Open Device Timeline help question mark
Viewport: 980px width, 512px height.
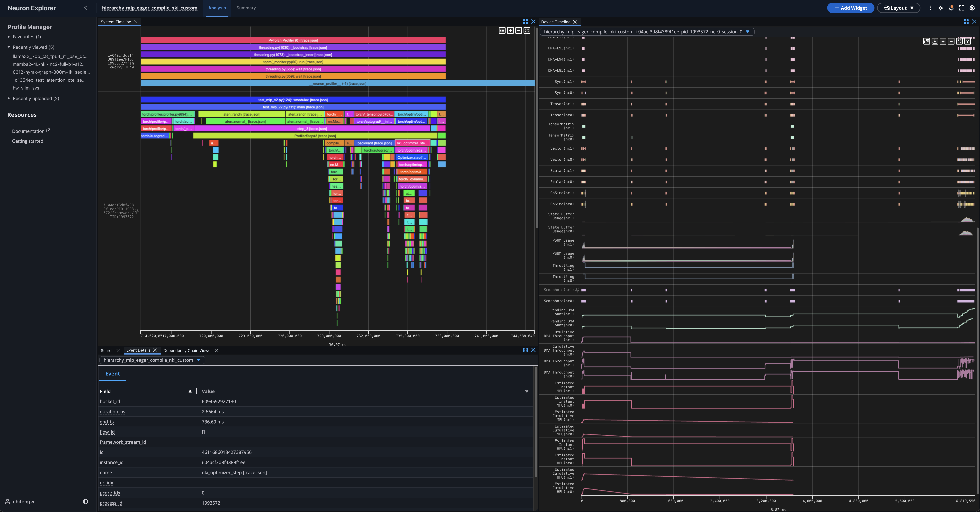pos(967,41)
